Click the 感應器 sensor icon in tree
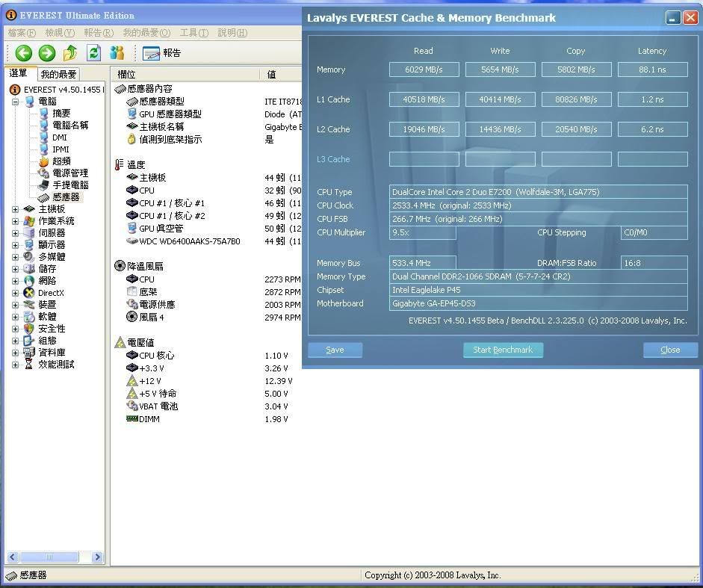 43,197
